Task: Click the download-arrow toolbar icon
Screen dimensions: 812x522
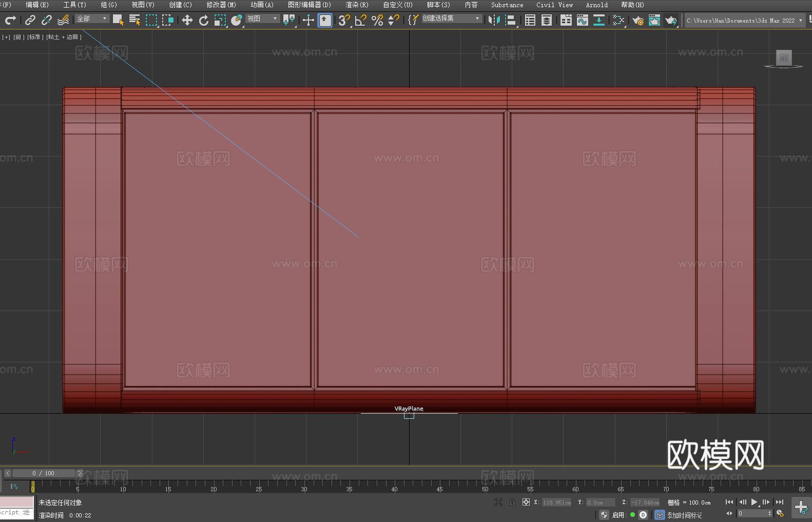Action: [599, 20]
